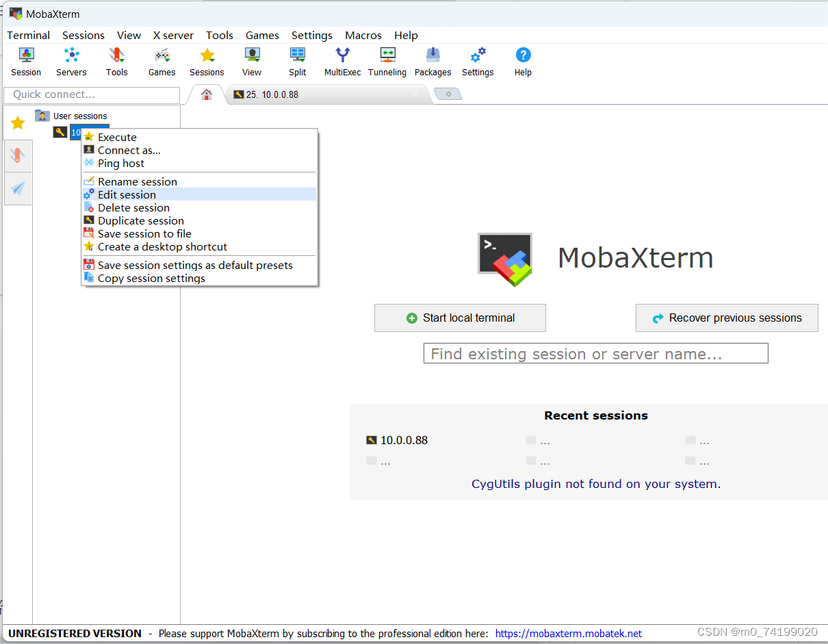Open the Tunneling toolbar icon
The width and height of the screenshot is (828, 644).
387,62
